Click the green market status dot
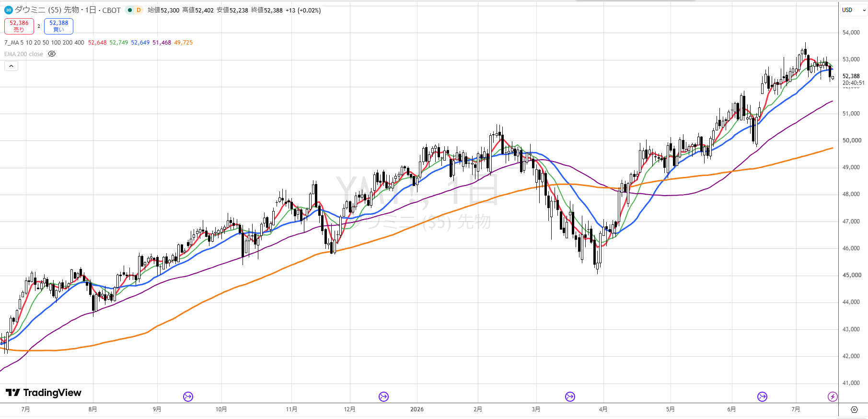 pyautogui.click(x=129, y=10)
